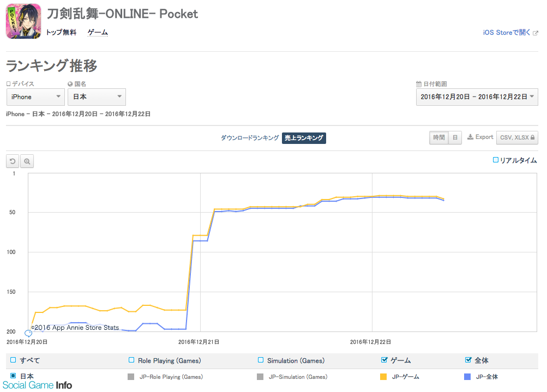547x392 pixels.
Task: Click the JP-Role Playing gray swatch
Action: click(x=131, y=377)
